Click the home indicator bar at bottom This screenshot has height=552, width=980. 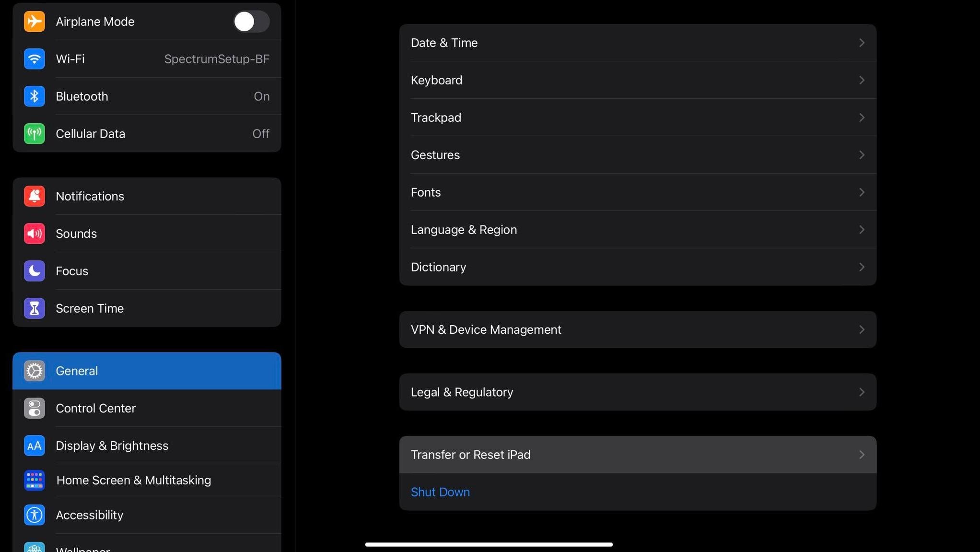click(489, 544)
